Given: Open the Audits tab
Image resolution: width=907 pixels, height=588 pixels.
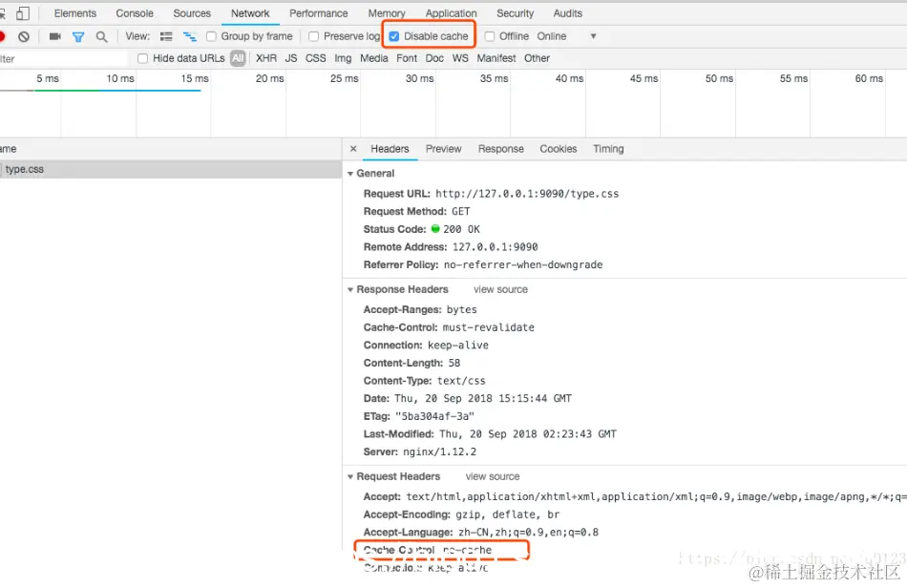Looking at the screenshot, I should click(x=567, y=13).
